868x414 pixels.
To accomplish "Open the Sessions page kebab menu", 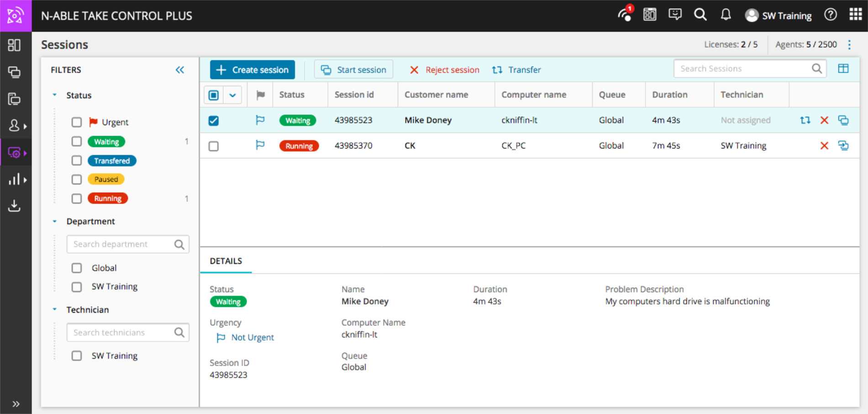I will [849, 45].
